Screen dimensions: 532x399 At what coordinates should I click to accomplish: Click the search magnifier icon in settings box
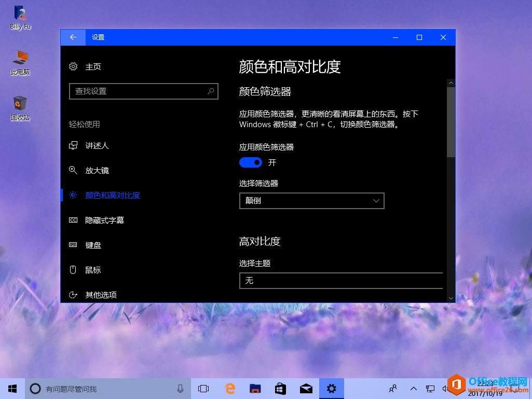coord(211,91)
